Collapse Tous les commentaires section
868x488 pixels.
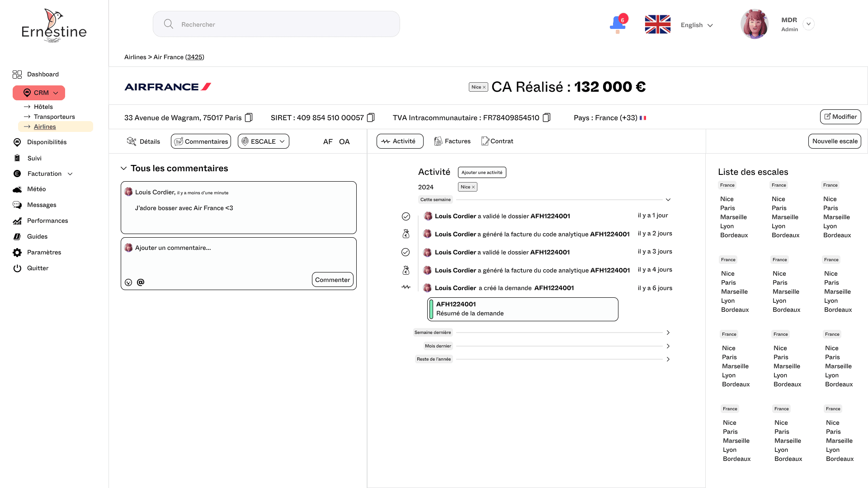tap(123, 168)
